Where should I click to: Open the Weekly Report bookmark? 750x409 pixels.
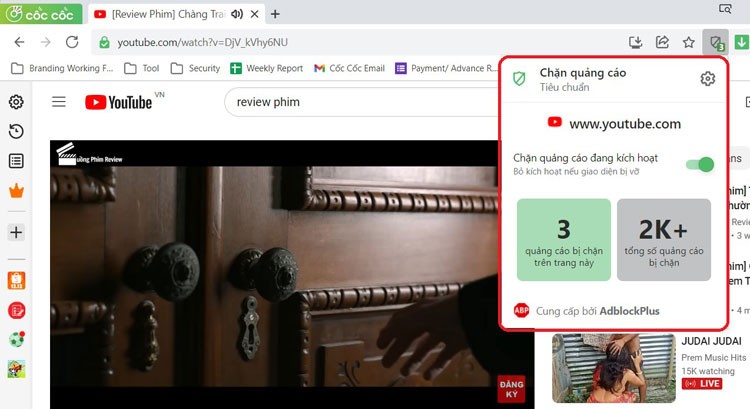coord(266,68)
